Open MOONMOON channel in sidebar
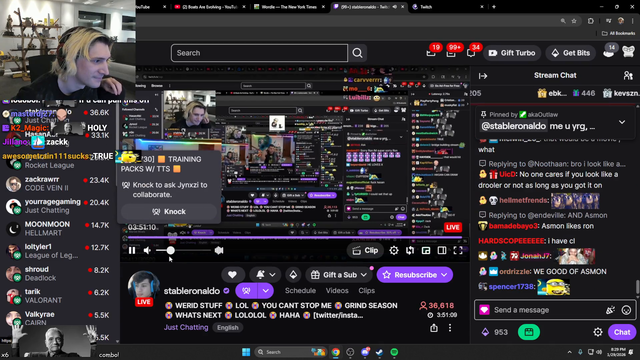640x360 pixels. tap(57, 229)
